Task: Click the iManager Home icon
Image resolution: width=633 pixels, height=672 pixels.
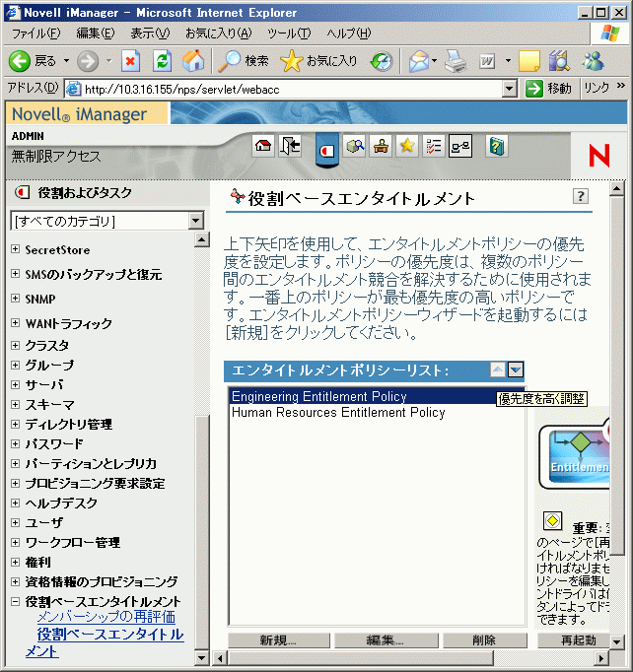Action: point(263,147)
